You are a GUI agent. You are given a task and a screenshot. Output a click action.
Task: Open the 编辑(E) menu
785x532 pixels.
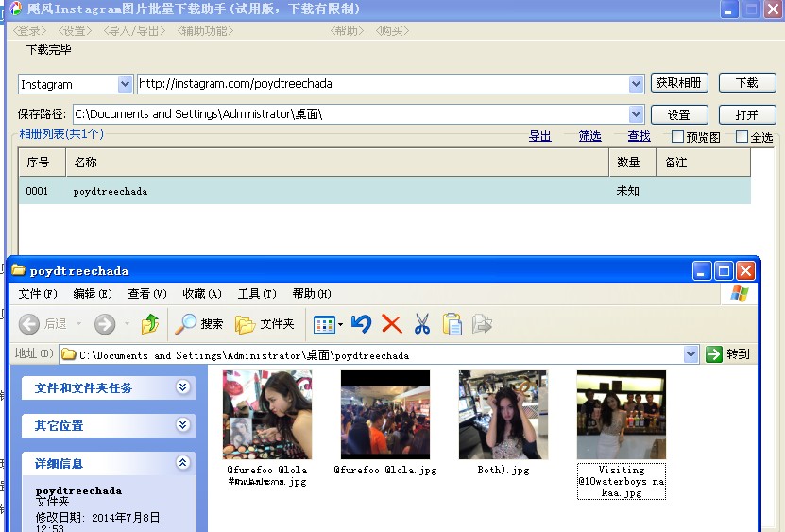coord(93,294)
